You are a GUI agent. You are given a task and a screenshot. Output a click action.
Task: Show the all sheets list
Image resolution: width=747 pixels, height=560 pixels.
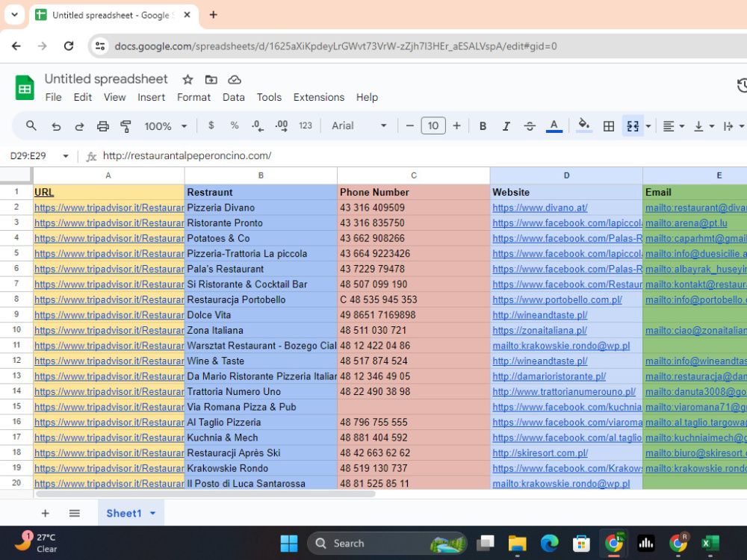(x=74, y=514)
